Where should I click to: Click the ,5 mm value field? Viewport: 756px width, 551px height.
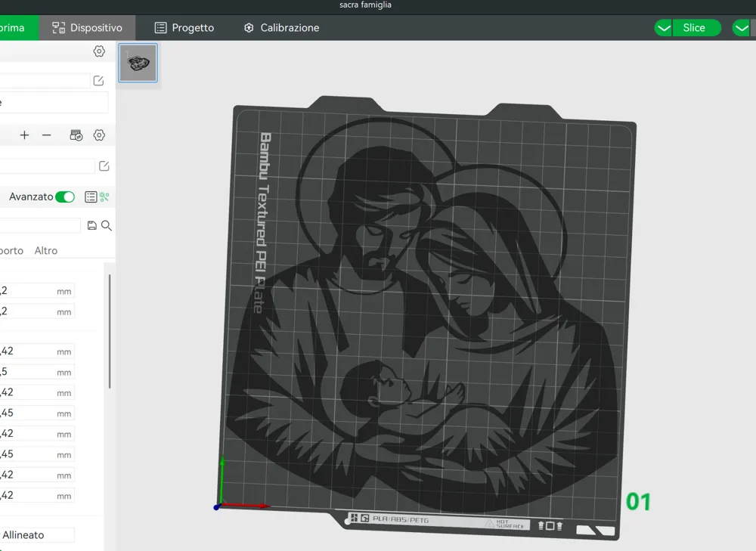pyautogui.click(x=36, y=372)
